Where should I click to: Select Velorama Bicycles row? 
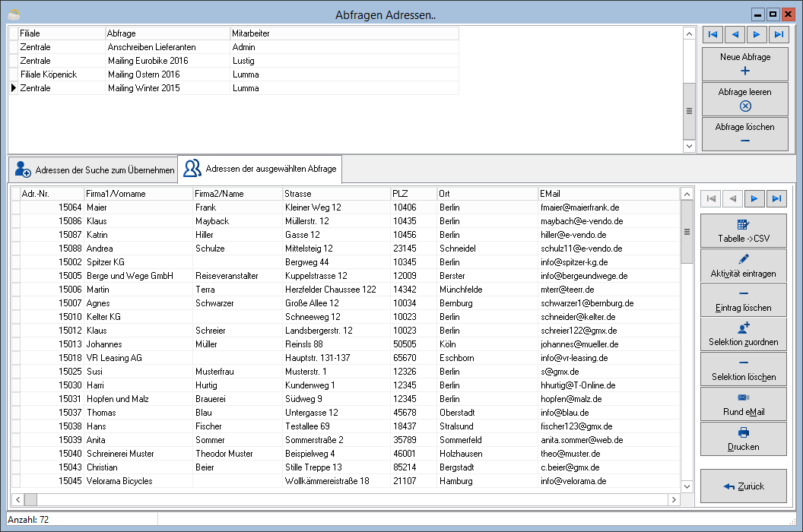pos(350,481)
